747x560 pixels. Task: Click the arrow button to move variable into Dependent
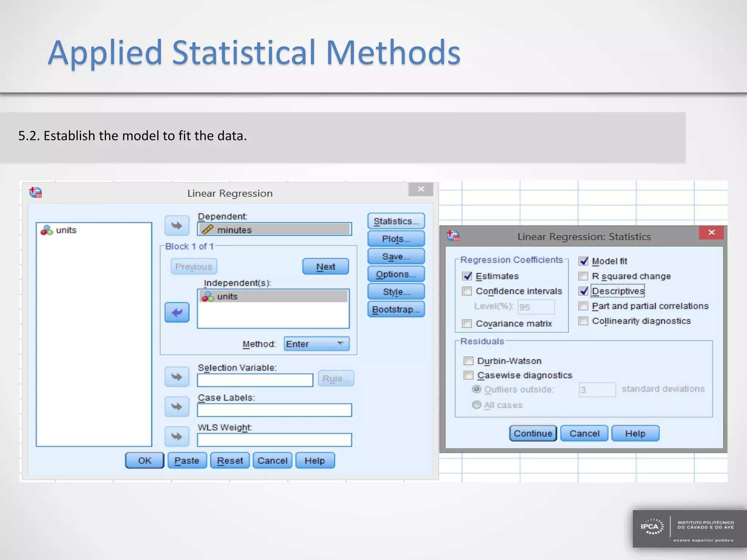point(177,226)
